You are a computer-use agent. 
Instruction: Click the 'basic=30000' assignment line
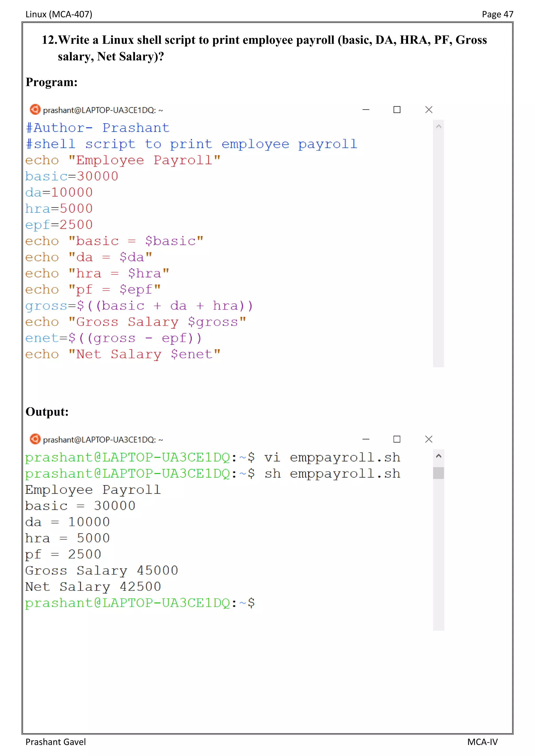click(72, 176)
